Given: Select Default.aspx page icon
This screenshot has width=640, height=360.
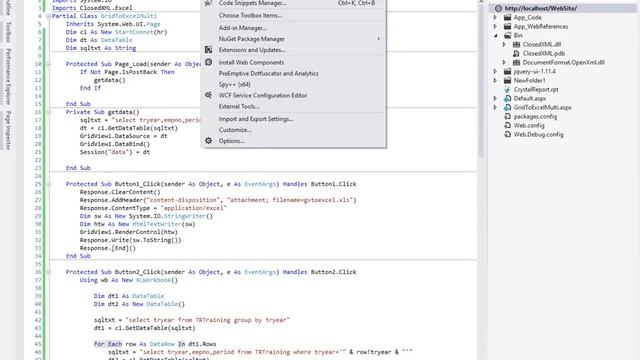Looking at the screenshot, I should click(x=507, y=98).
